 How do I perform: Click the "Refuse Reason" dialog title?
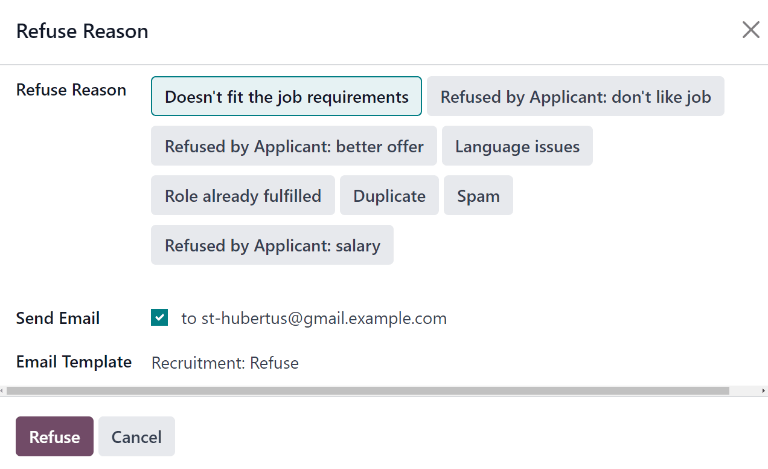coord(82,31)
